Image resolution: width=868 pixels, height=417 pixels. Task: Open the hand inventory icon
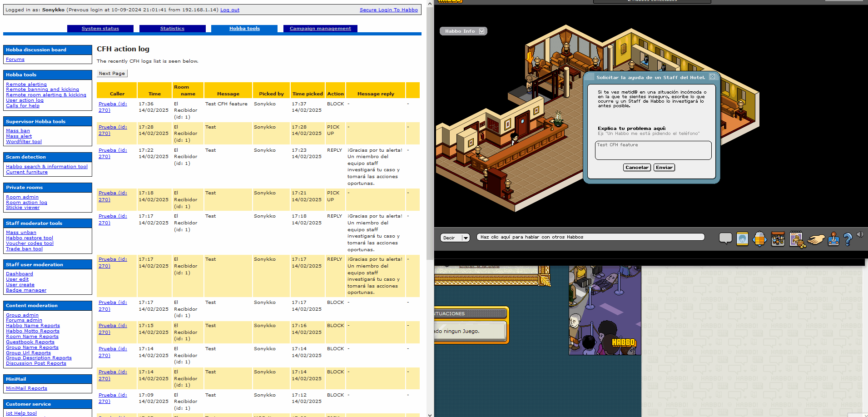click(x=816, y=239)
